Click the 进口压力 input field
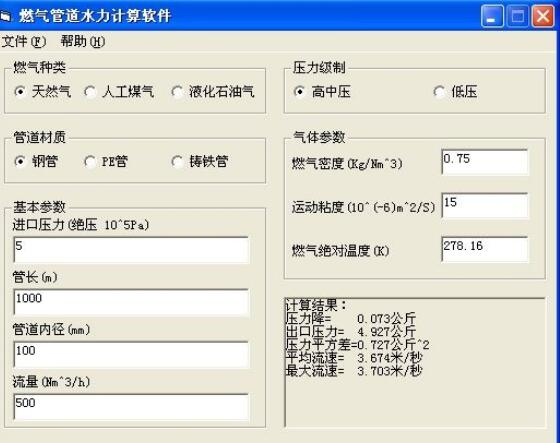Screen dimensions: 560x443 click(131, 250)
